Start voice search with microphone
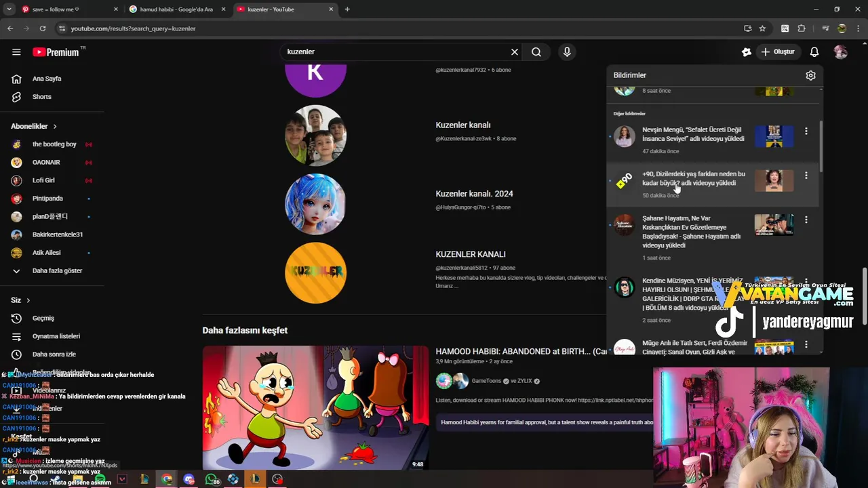868x488 pixels. pos(567,52)
